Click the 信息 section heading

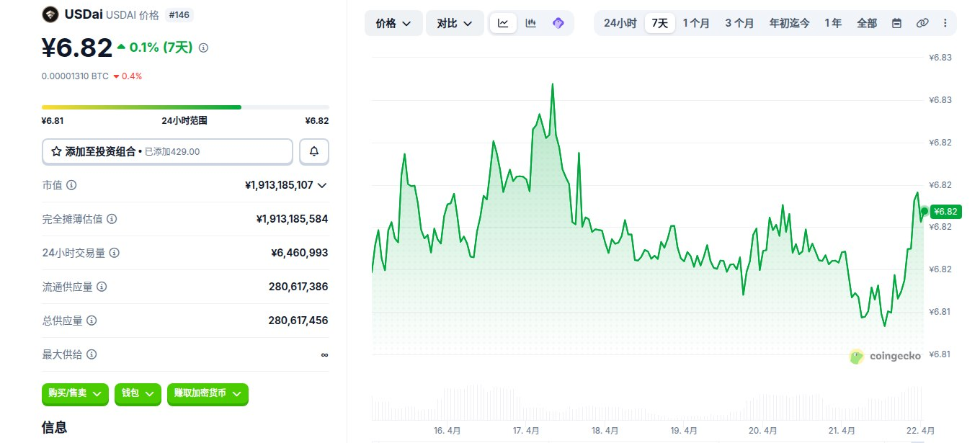click(55, 427)
